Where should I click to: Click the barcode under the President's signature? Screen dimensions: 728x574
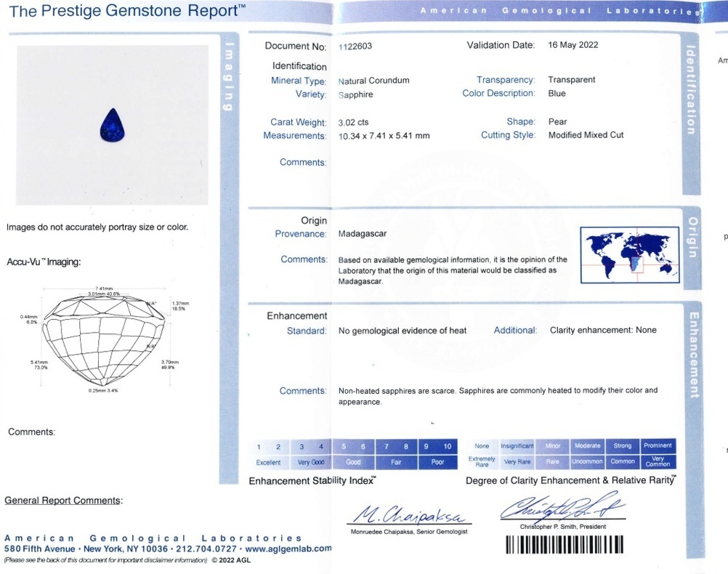tap(565, 545)
